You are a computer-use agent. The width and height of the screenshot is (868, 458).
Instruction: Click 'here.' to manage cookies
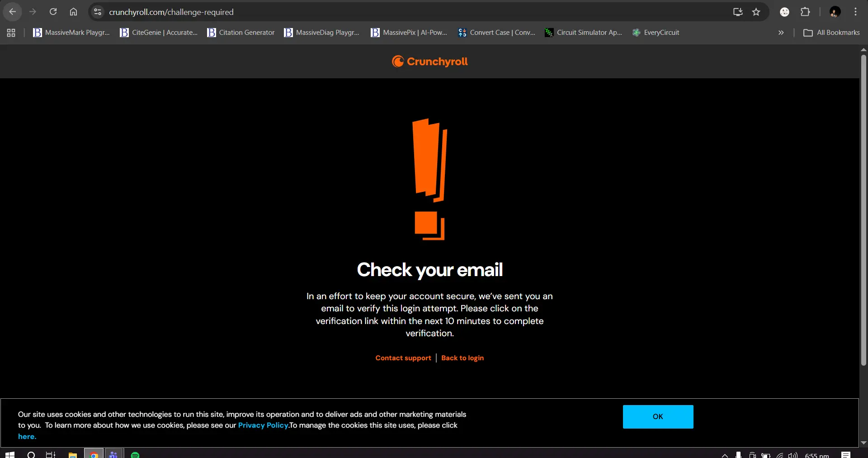click(x=27, y=437)
